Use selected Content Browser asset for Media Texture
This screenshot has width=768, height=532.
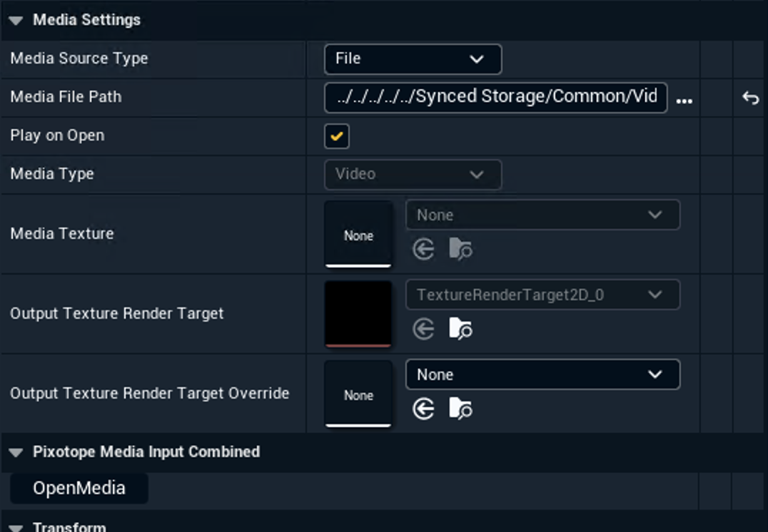click(423, 249)
